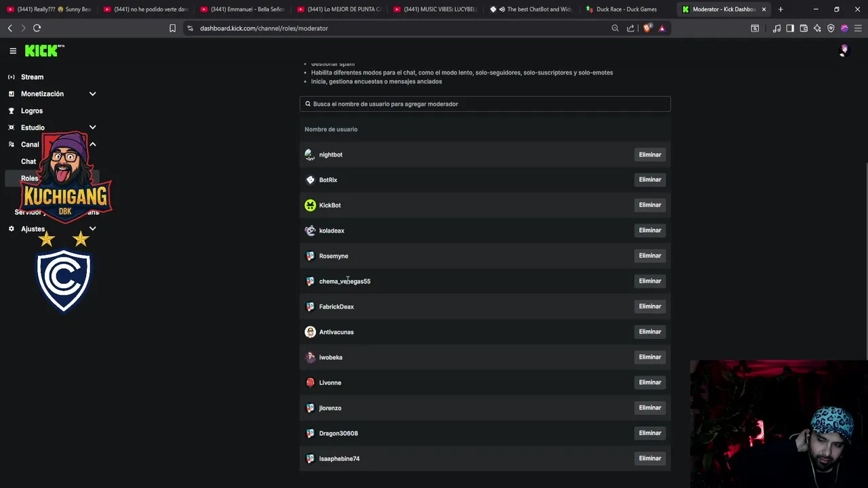
Task: Bookmark this page using the bookmark icon
Action: [x=172, y=28]
